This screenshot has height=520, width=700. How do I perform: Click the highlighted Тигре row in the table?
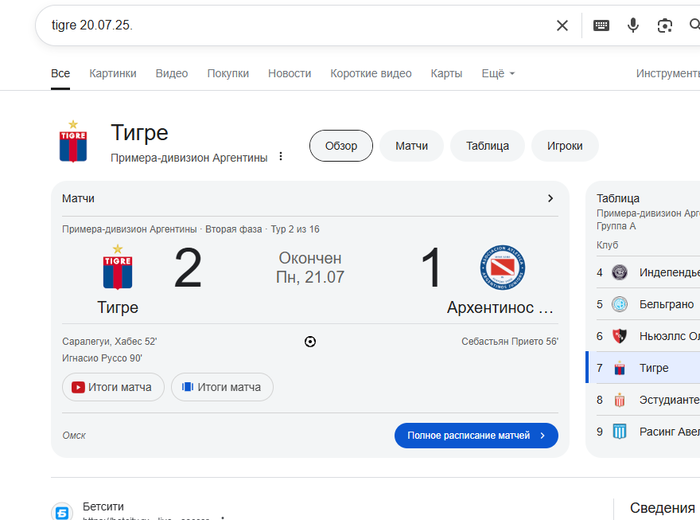(643, 368)
